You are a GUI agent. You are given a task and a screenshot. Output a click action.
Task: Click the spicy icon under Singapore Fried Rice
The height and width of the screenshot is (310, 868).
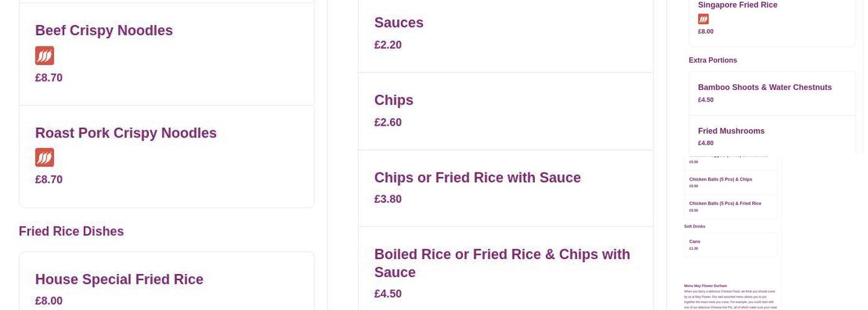[x=703, y=19]
